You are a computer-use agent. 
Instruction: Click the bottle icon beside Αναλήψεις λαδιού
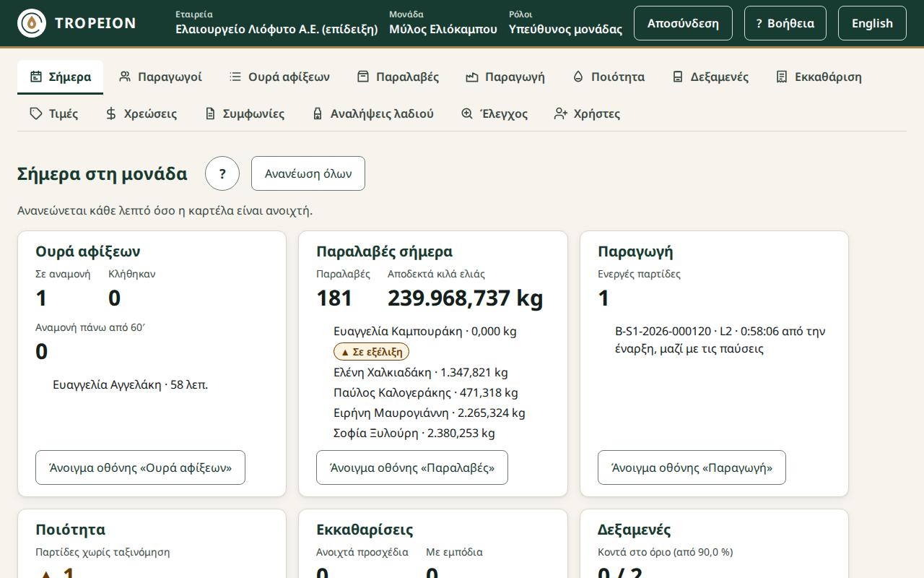point(318,113)
